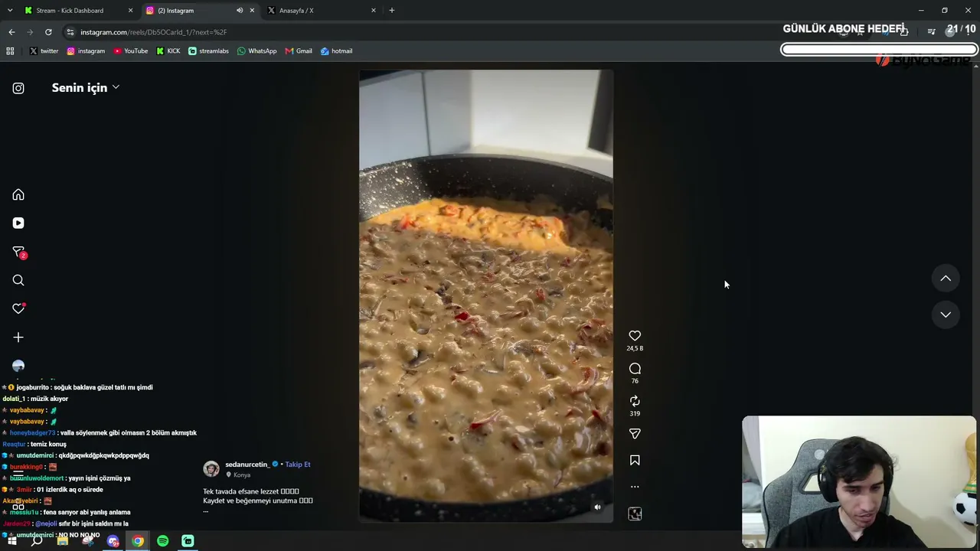Click the sedanurcetin_ profile picture
This screenshot has width=980, height=551.
point(211,469)
